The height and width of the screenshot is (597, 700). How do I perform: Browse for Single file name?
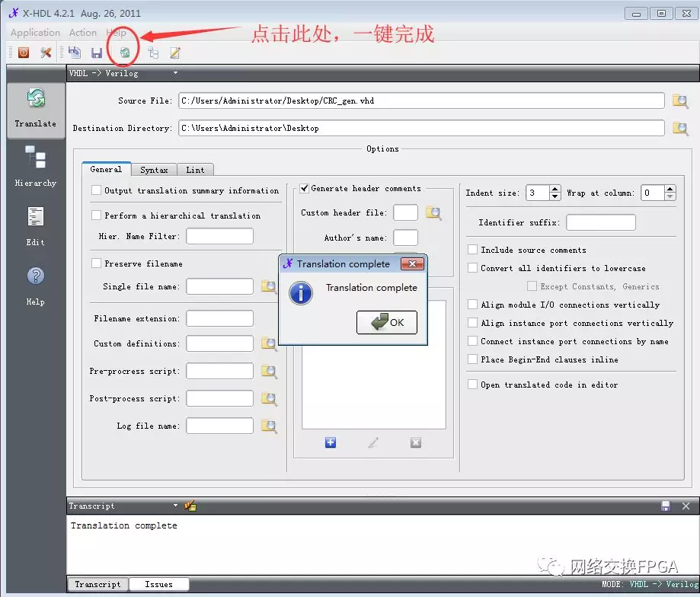pos(269,287)
